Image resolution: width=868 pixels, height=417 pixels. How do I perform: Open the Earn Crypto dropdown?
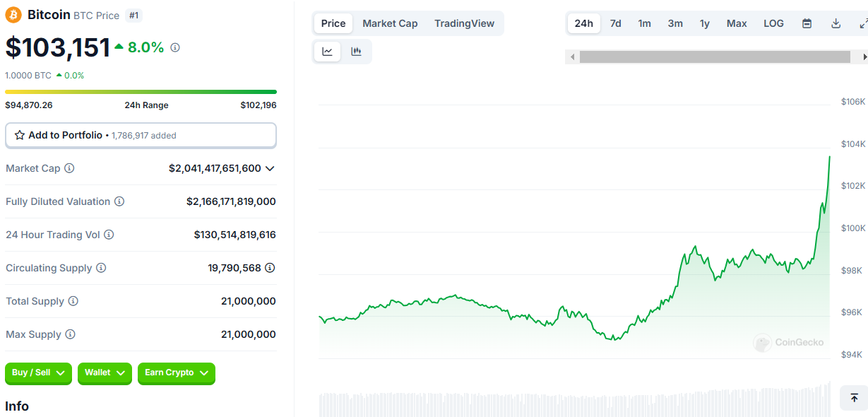[x=176, y=372]
